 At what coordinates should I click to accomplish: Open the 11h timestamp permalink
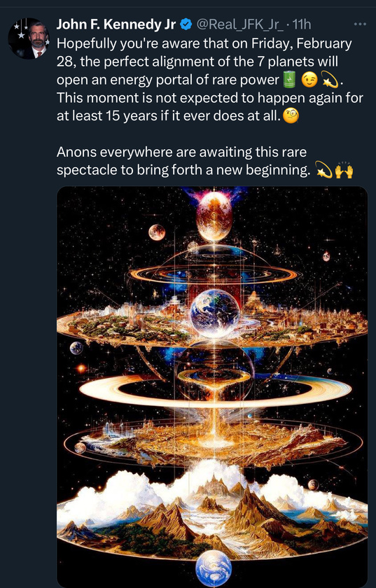[x=301, y=24]
